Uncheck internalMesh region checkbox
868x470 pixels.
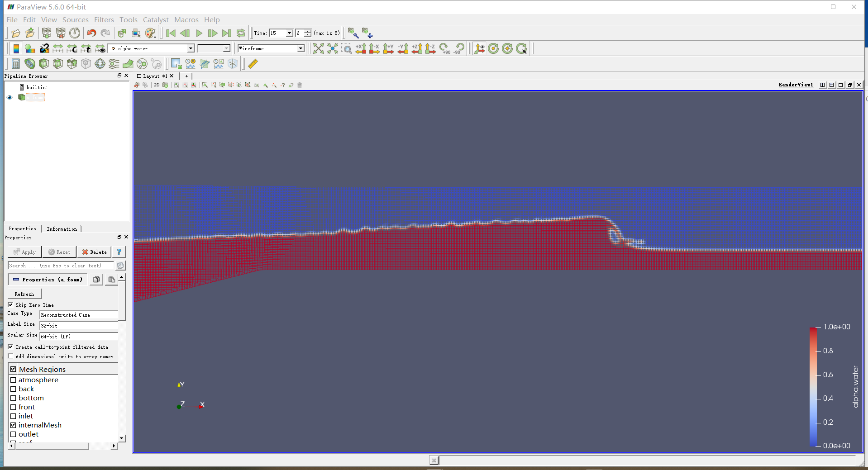tap(13, 425)
